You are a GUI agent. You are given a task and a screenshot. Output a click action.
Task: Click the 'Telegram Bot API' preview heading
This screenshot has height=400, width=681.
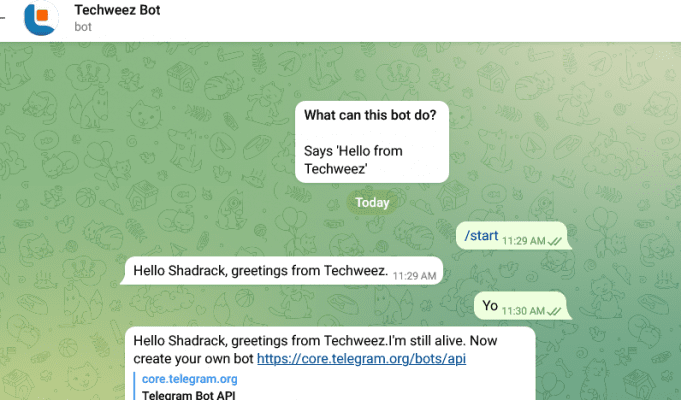tap(188, 395)
